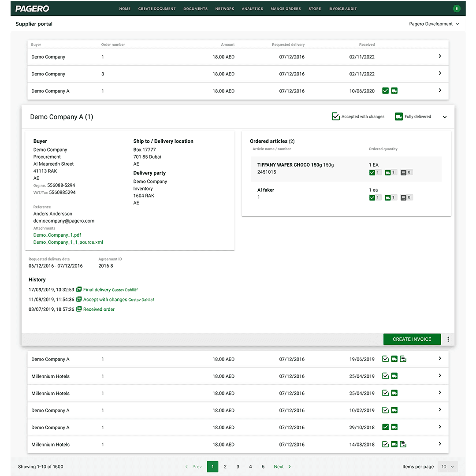Click accepted checkmark icon in 10/06/2020 row
This screenshot has height=476, width=476.
385,91
